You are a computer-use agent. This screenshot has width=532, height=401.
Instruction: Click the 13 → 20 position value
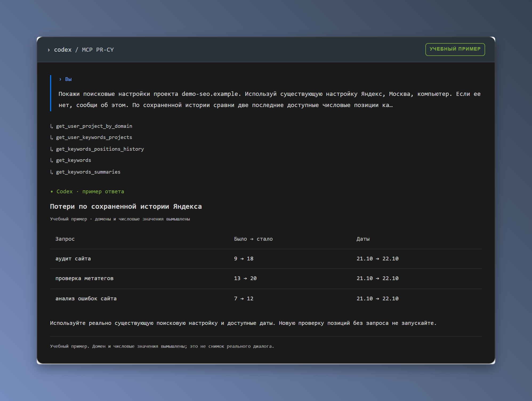245,279
